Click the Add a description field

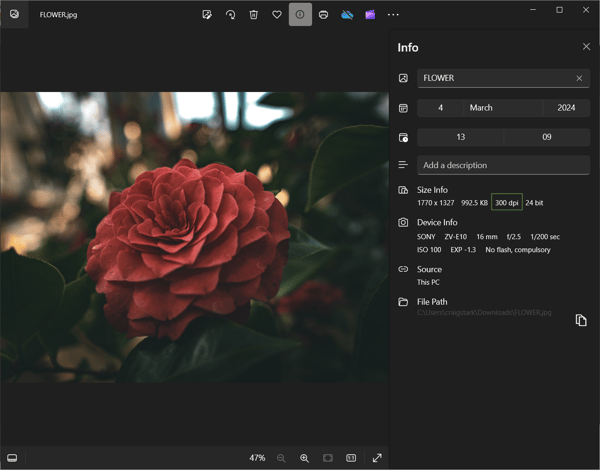tap(503, 165)
